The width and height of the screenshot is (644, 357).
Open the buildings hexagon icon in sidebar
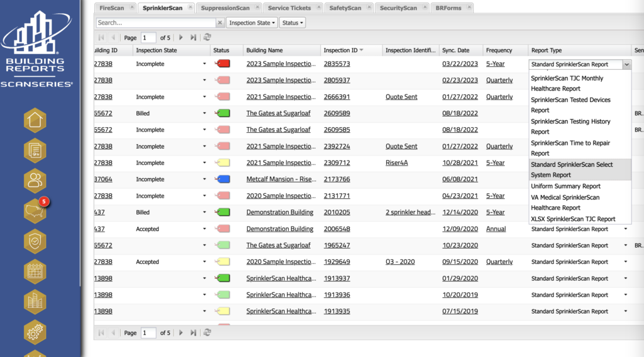tap(35, 302)
